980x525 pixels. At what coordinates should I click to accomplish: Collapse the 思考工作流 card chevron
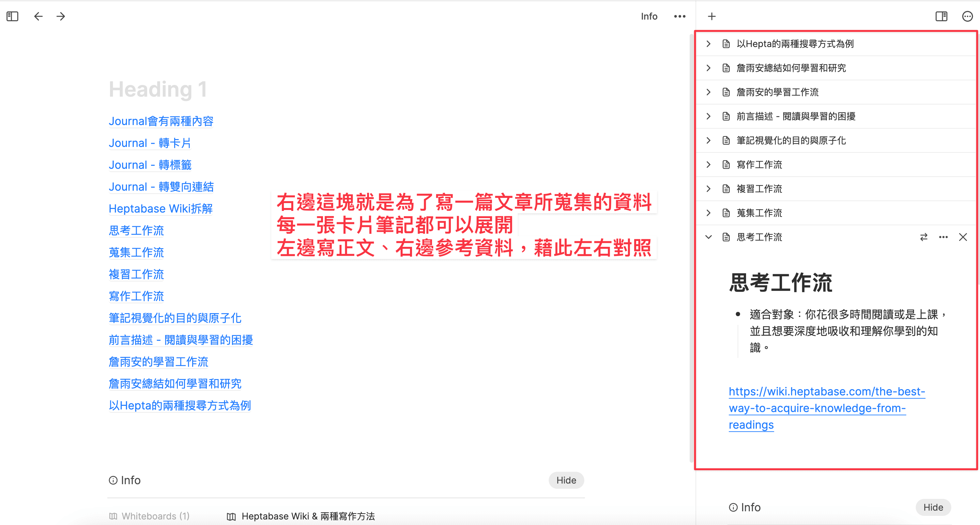point(708,237)
